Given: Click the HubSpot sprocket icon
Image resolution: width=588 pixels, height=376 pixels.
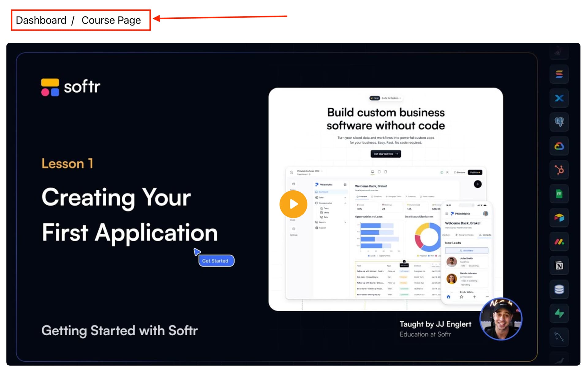Looking at the screenshot, I should pyautogui.click(x=559, y=170).
